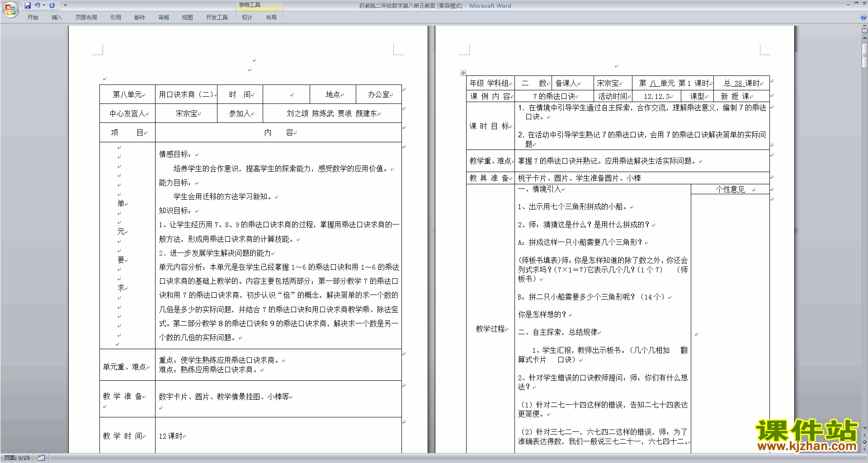Click the Redo/Repeat icon
This screenshot has width=868, height=463.
[x=52, y=5]
